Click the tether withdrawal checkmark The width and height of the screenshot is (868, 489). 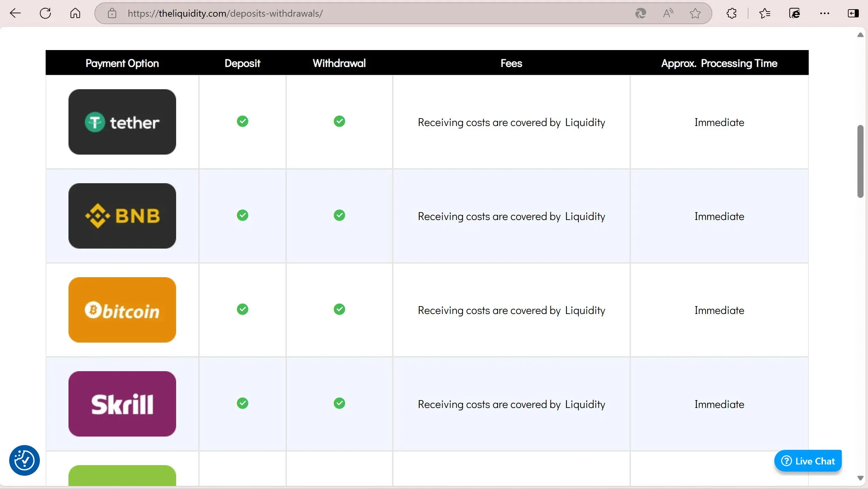point(339,121)
